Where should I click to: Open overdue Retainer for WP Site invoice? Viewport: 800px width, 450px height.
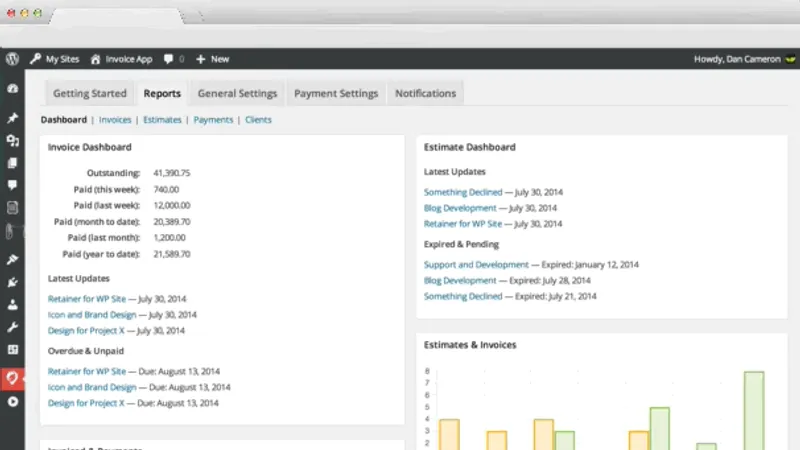tap(87, 371)
